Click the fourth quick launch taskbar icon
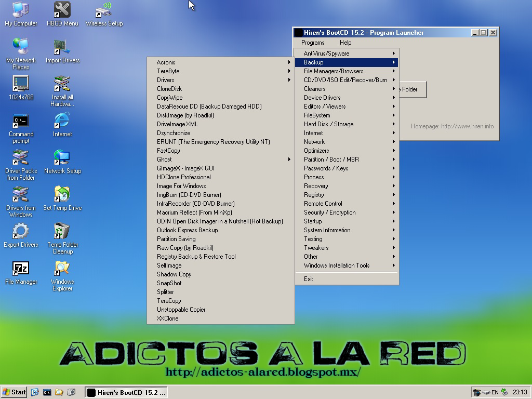Screen dimensions: 532x399 (x=71, y=392)
